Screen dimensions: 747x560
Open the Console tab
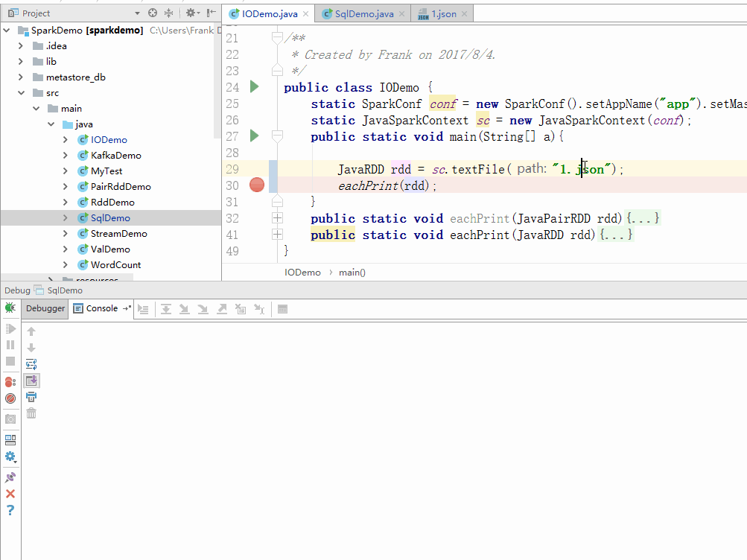point(101,308)
